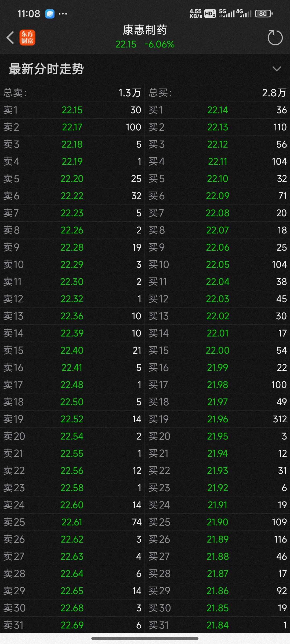The image size is (290, 644).
Task: Select the 买7 price 22.08
Action: click(x=218, y=213)
